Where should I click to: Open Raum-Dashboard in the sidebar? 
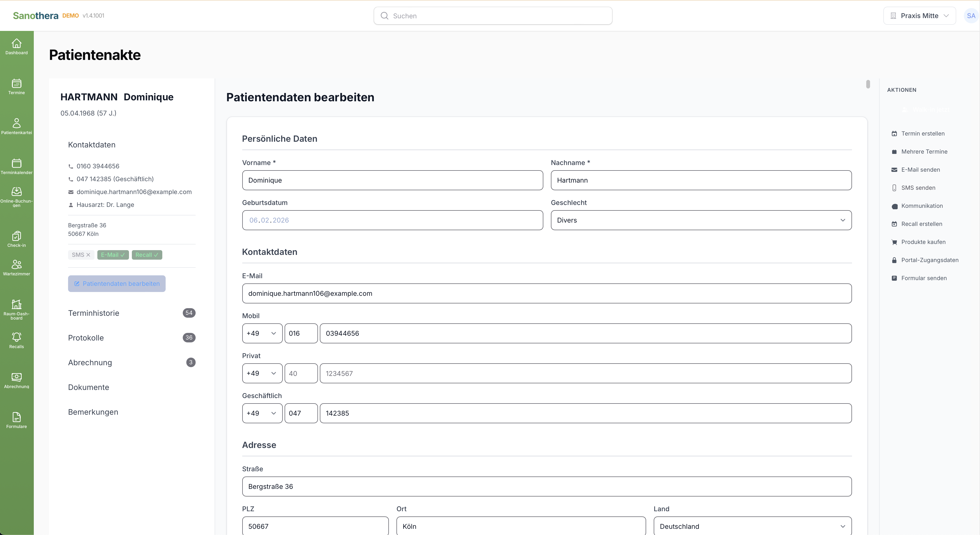(x=16, y=310)
